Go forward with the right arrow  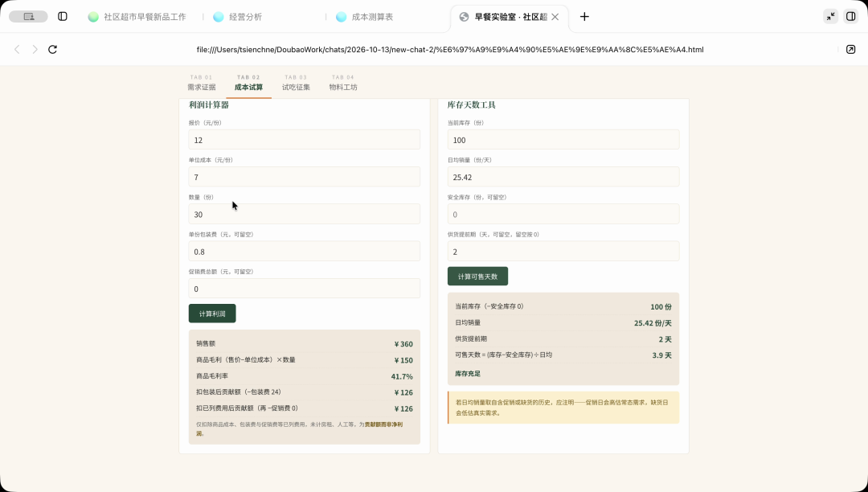coord(35,49)
